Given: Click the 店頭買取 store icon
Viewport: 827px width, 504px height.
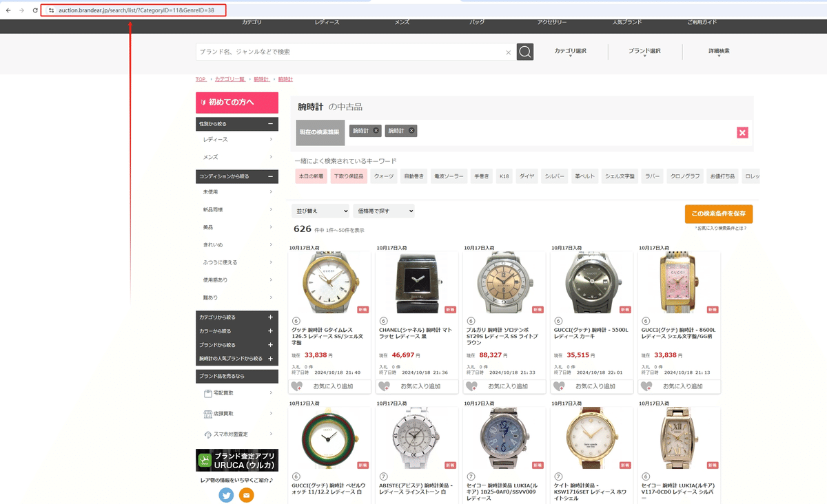Looking at the screenshot, I should 208,414.
